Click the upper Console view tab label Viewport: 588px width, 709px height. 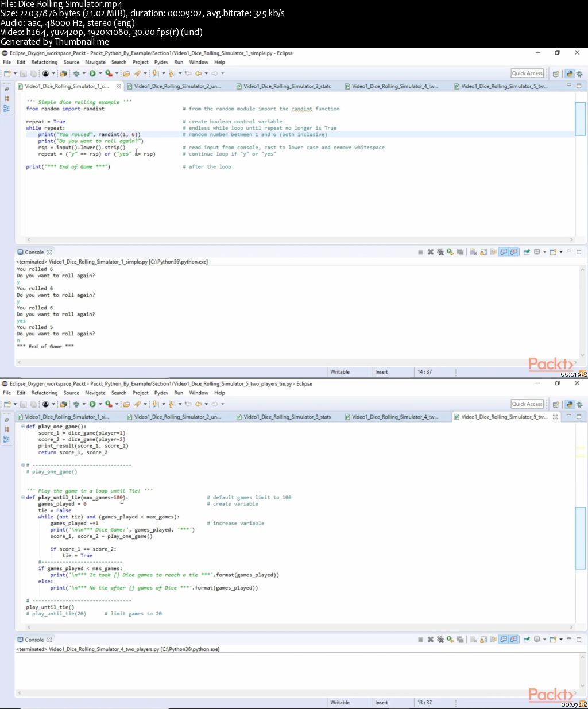point(34,252)
